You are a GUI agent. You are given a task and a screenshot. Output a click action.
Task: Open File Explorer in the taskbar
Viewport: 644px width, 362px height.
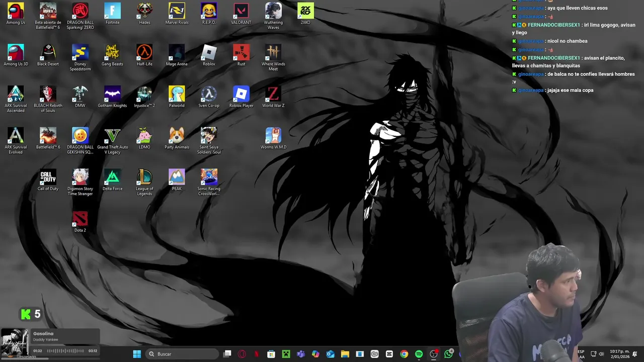tap(345, 354)
